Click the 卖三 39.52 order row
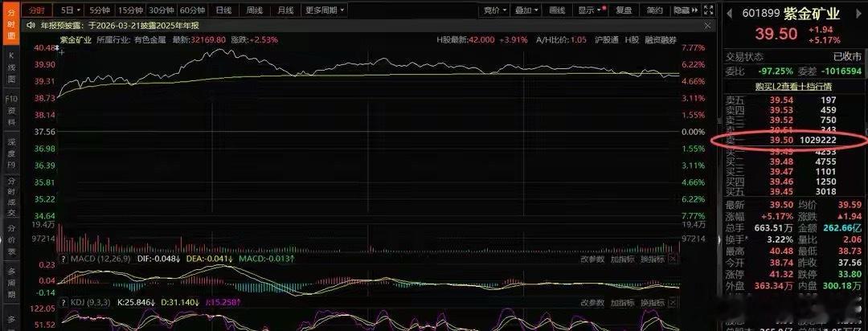The width and height of the screenshot is (868, 331). (x=793, y=121)
